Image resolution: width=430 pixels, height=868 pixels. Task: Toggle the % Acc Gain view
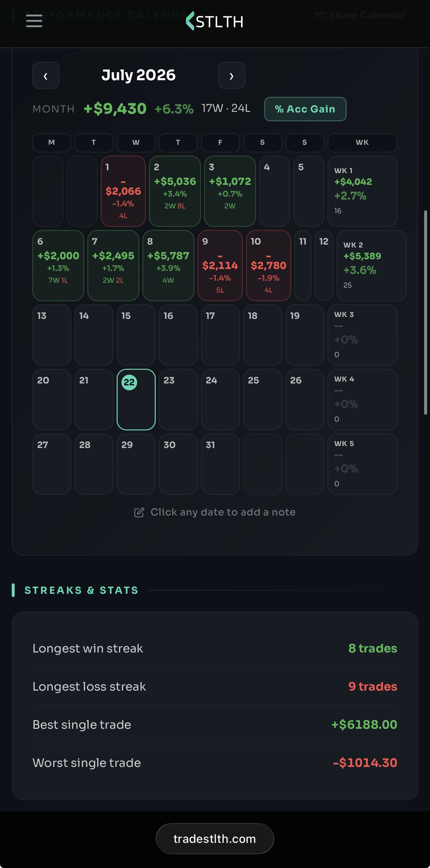tap(305, 109)
